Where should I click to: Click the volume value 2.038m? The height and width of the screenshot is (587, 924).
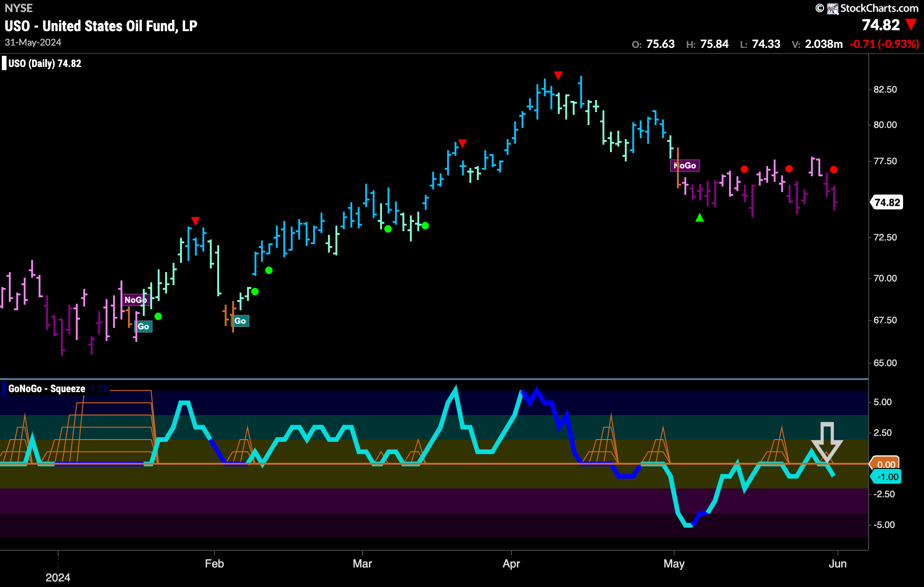pyautogui.click(x=824, y=44)
